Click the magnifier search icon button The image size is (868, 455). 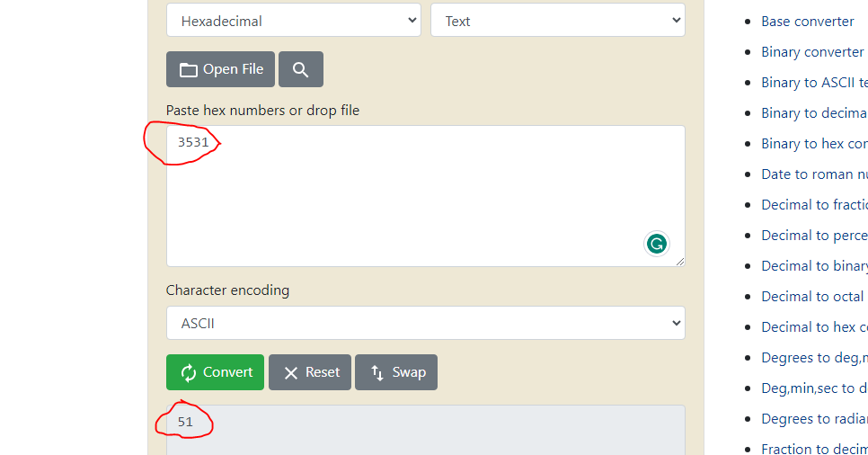click(300, 69)
